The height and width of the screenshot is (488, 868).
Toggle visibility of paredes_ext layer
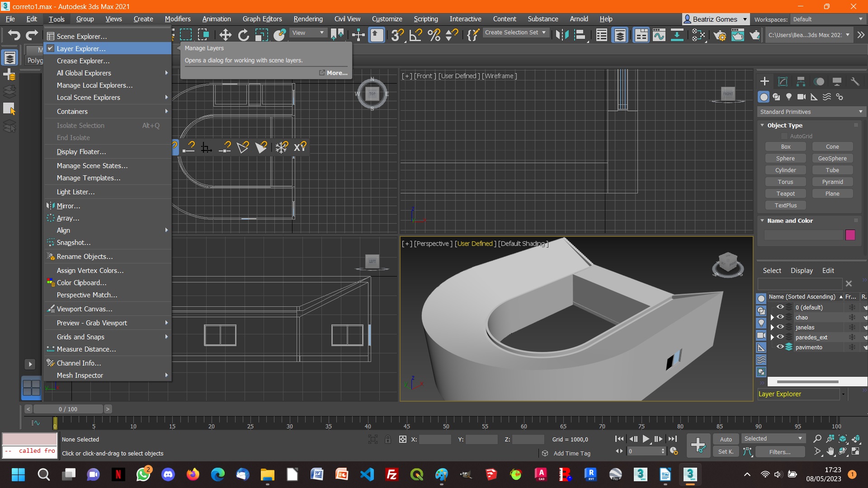tap(780, 337)
